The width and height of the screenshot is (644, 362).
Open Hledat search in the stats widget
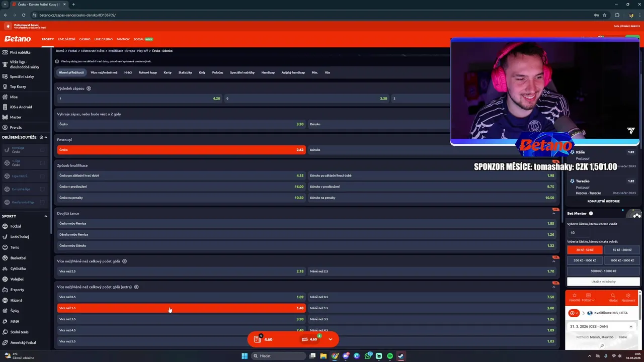[x=613, y=298]
